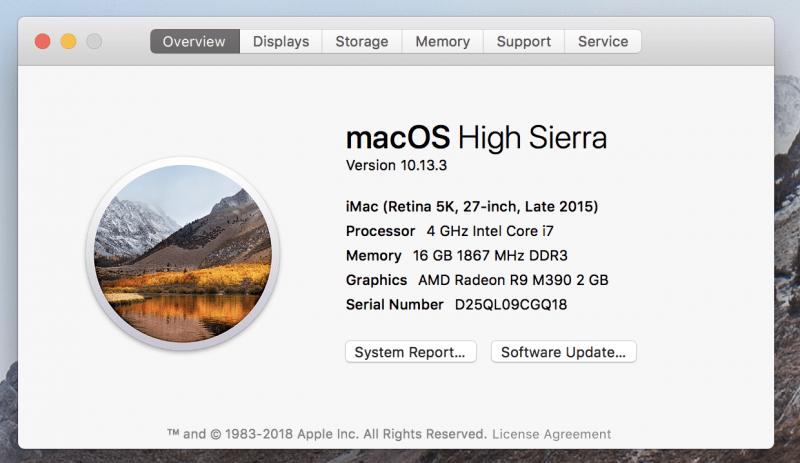Click the macOS High Sierra heading
This screenshot has width=800, height=463.
477,138
